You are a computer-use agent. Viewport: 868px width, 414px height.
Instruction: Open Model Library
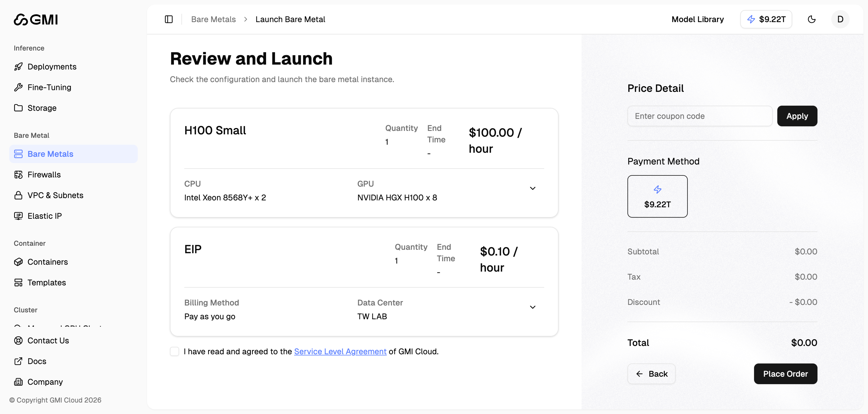coord(697,19)
